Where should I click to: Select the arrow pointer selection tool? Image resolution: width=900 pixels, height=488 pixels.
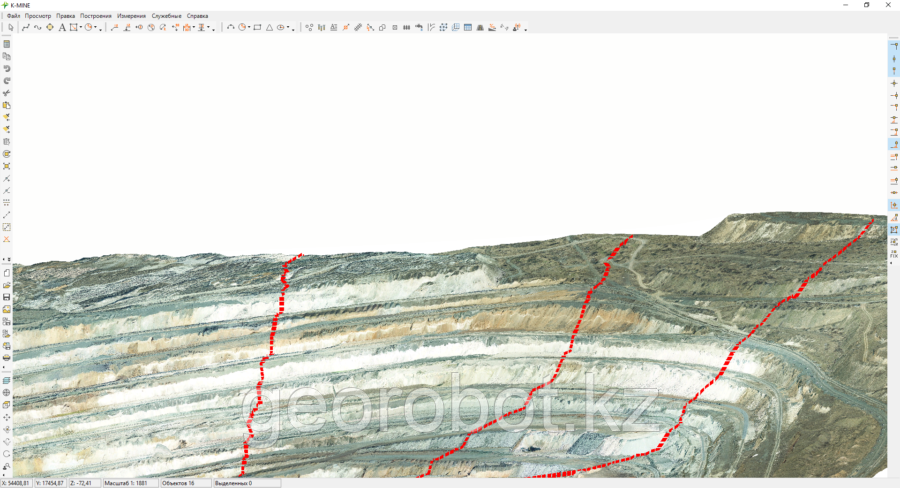coord(9,27)
